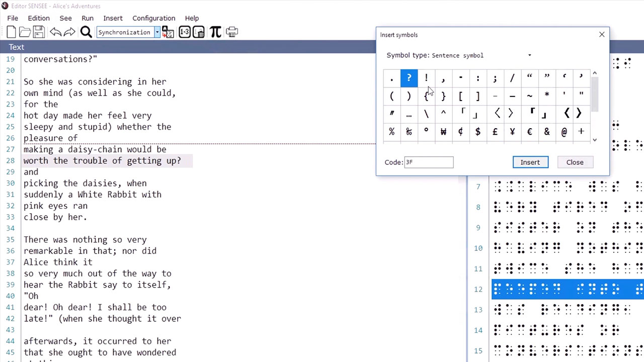Select the per mille symbol cell

(x=409, y=132)
